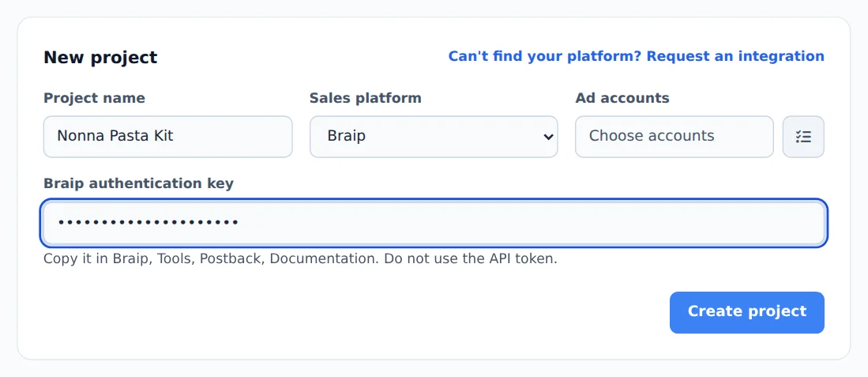Click the New project heading
This screenshot has width=868, height=377.
click(101, 57)
